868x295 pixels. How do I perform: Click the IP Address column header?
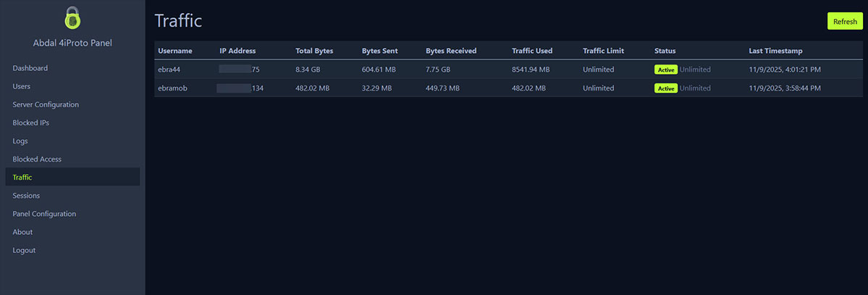pyautogui.click(x=237, y=51)
